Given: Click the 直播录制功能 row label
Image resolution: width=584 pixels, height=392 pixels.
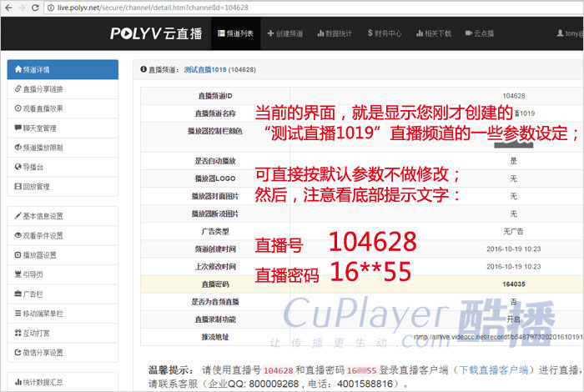Looking at the screenshot, I should pos(215,319).
